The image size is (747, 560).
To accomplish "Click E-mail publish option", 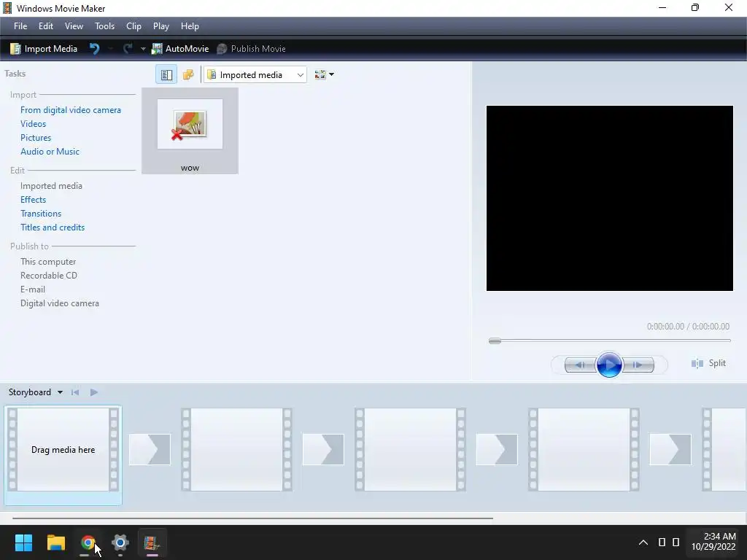I will [x=33, y=289].
